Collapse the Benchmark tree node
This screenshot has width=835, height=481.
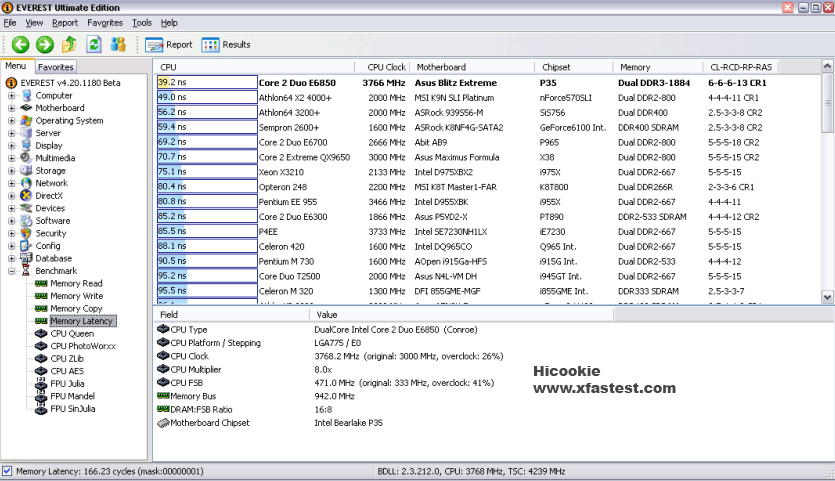click(11, 271)
